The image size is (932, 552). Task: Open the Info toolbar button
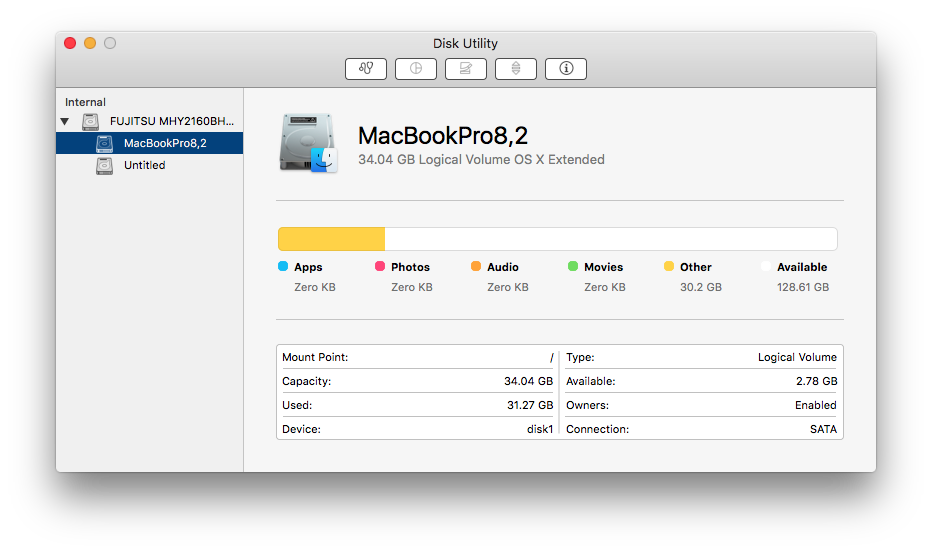(x=565, y=68)
